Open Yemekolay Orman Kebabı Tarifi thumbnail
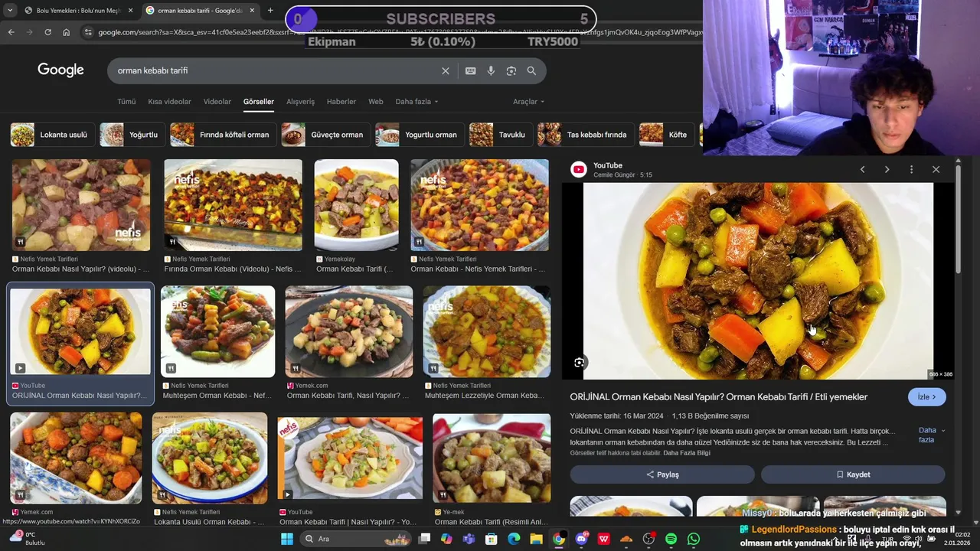 pyautogui.click(x=356, y=205)
